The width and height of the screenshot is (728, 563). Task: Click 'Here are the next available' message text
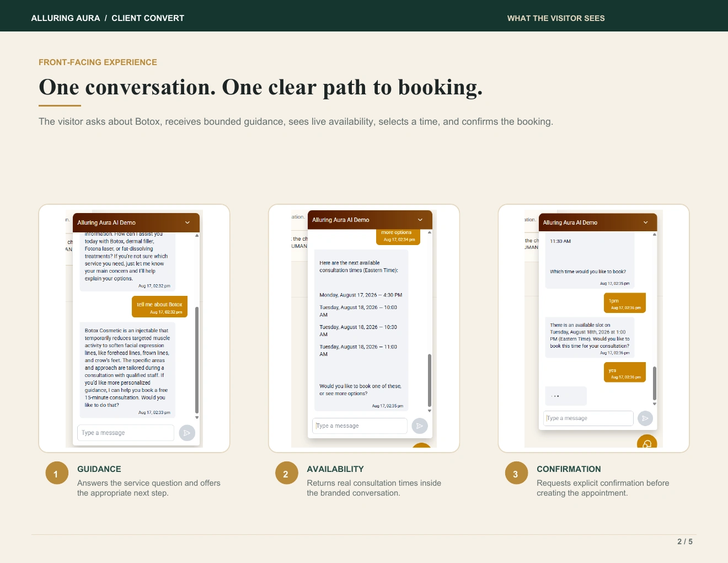click(x=359, y=267)
